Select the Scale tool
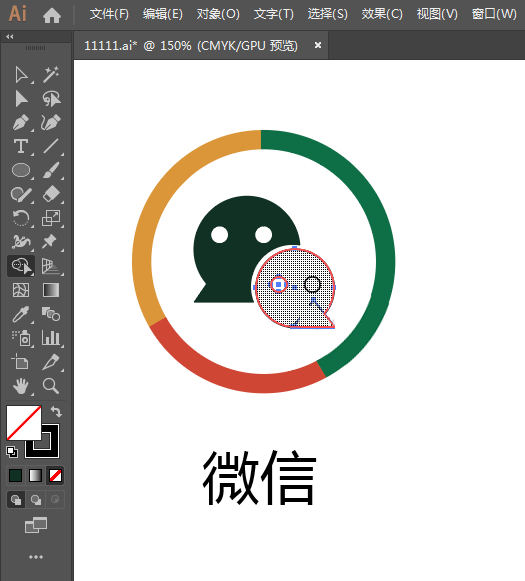Viewport: 525px width, 581px height. tap(51, 218)
